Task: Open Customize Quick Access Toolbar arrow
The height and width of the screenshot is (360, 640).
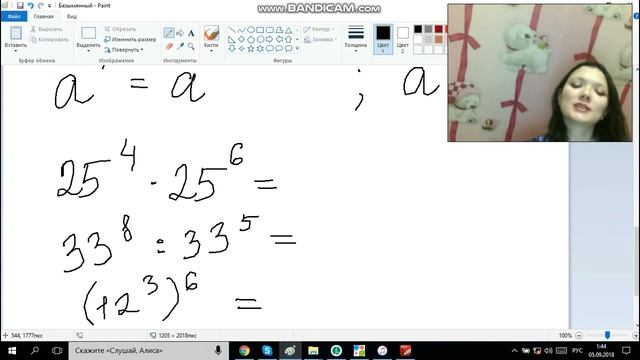Action: [x=49, y=6]
